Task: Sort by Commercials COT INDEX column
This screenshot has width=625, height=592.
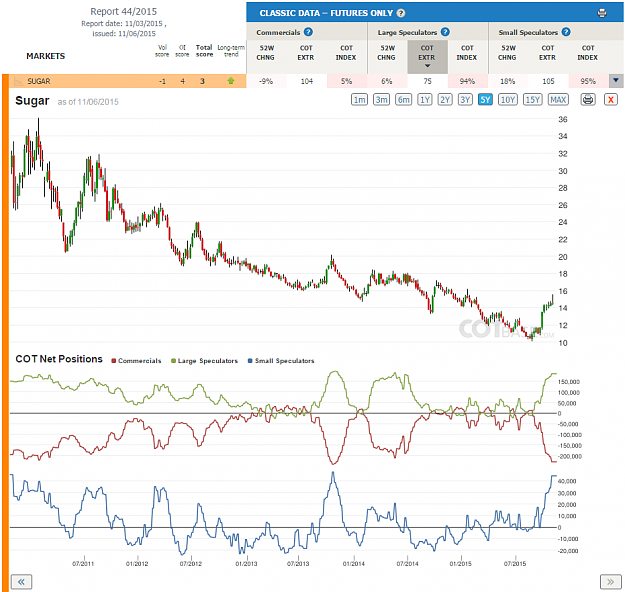Action: point(346,53)
